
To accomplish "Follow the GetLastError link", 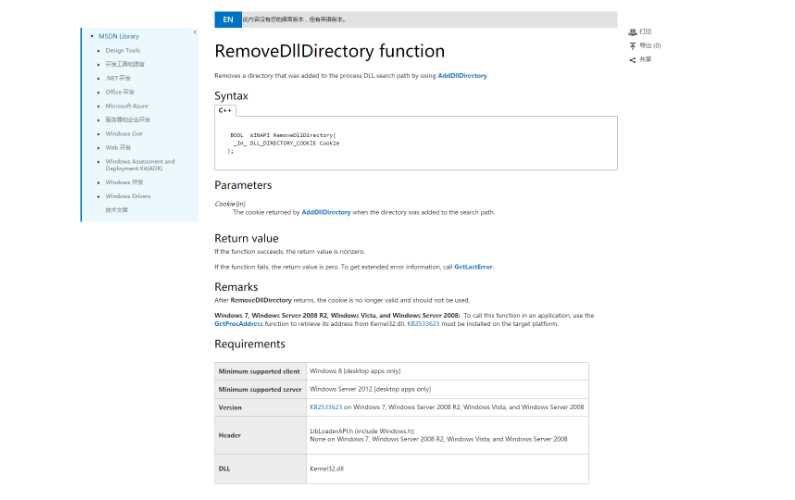I will point(473,267).
